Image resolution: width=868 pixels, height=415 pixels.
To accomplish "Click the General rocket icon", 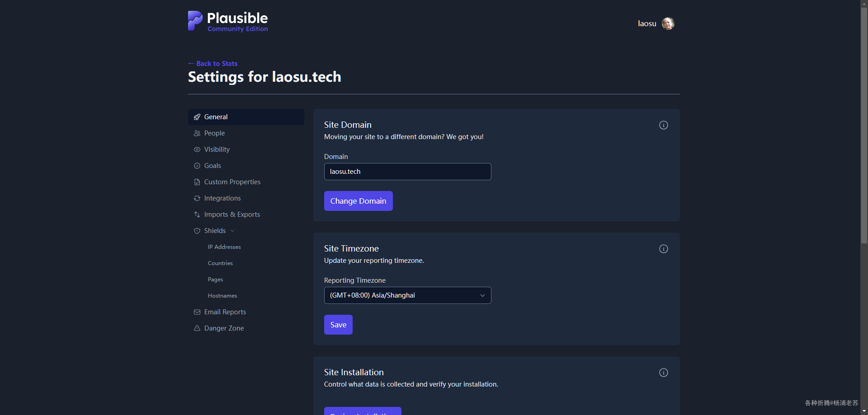I will pos(197,117).
